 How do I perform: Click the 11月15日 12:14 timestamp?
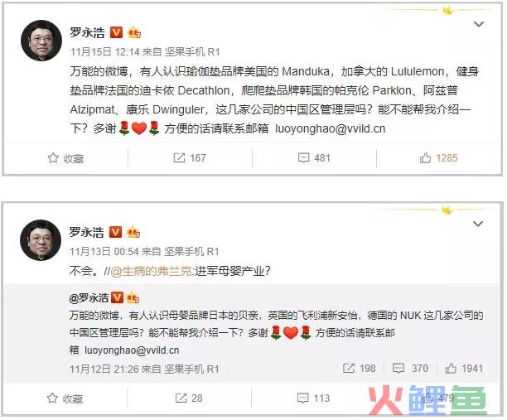pyautogui.click(x=105, y=51)
